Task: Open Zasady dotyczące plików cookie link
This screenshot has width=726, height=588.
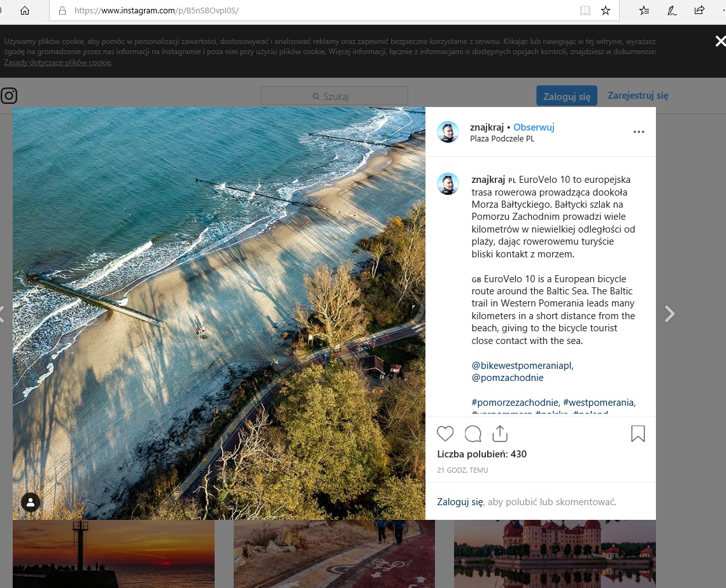Action: [x=57, y=62]
